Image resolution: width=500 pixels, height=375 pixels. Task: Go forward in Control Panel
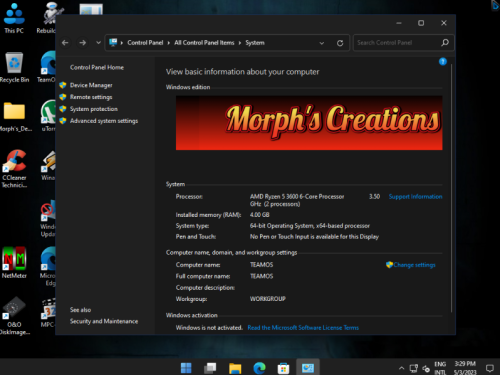[x=83, y=43]
